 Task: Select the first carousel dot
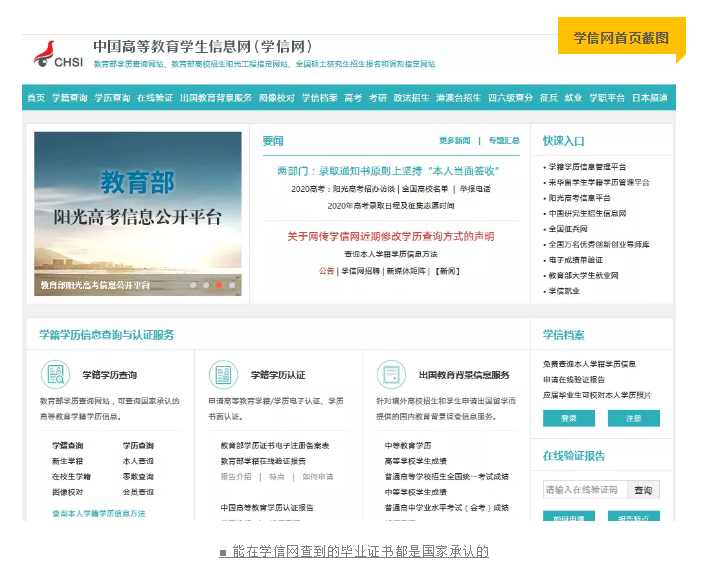(x=193, y=285)
